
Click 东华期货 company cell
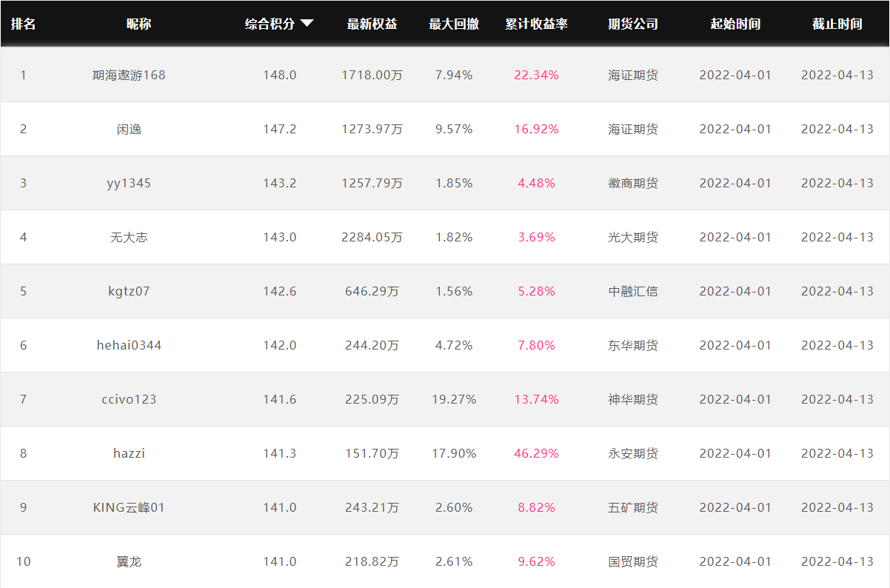point(633,345)
